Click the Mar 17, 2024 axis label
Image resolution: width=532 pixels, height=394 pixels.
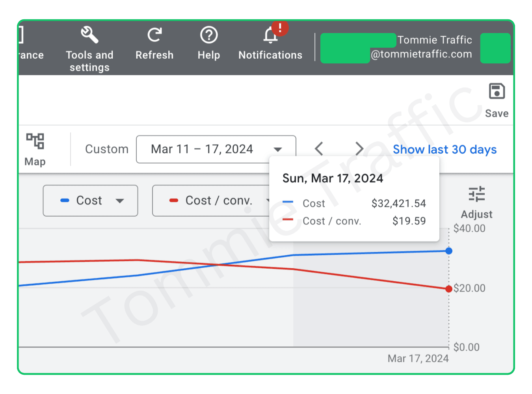click(418, 359)
